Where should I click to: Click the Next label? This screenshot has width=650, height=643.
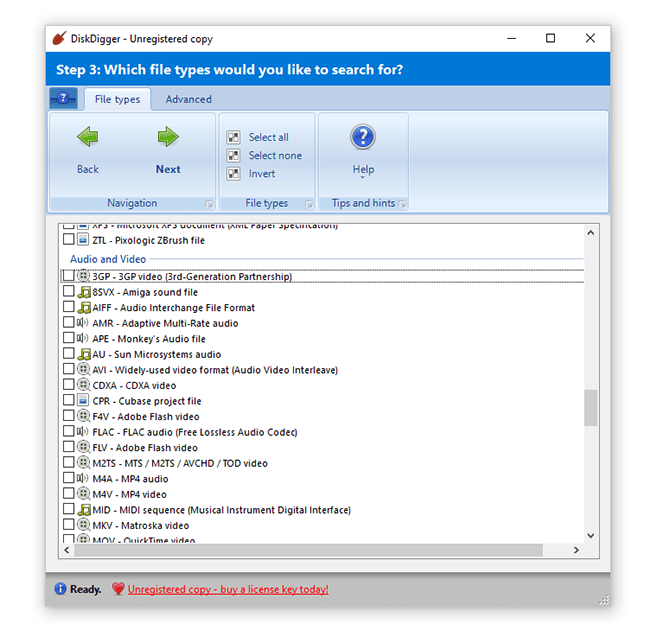click(x=168, y=169)
